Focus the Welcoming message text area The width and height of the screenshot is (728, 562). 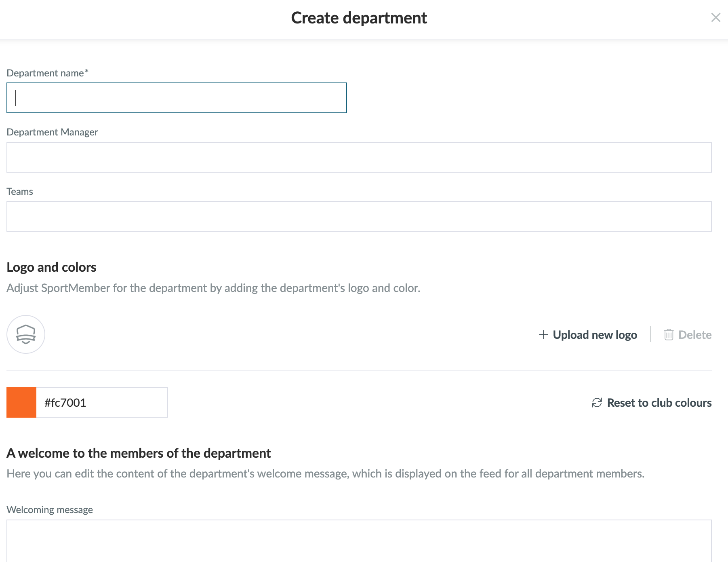click(359, 541)
